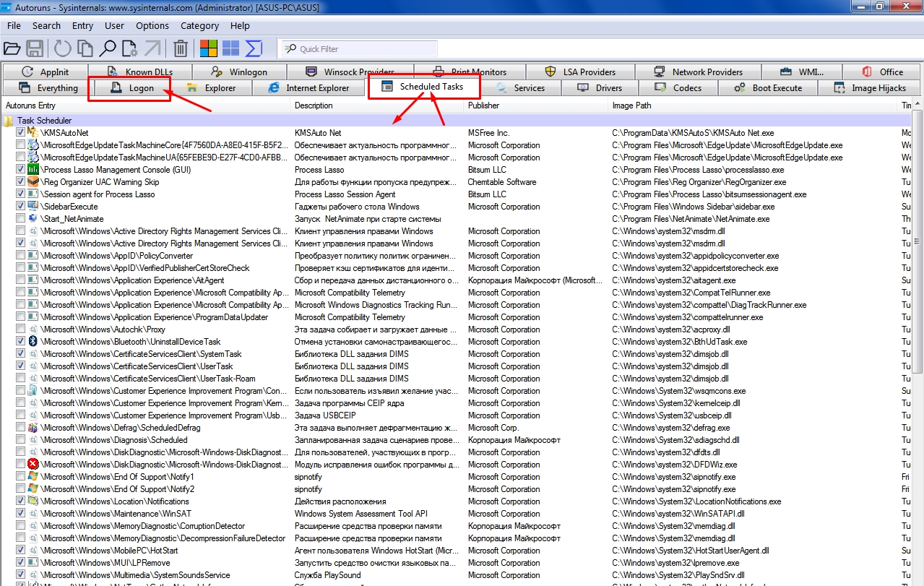Click the Jump to entry arrow icon

152,48
